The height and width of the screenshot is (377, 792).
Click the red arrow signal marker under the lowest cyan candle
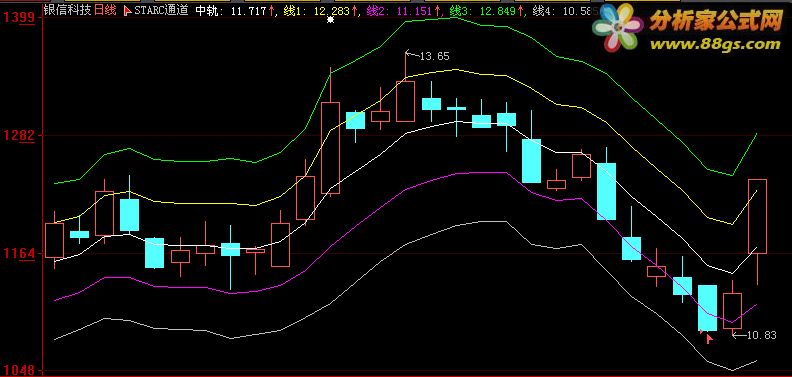pos(709,339)
